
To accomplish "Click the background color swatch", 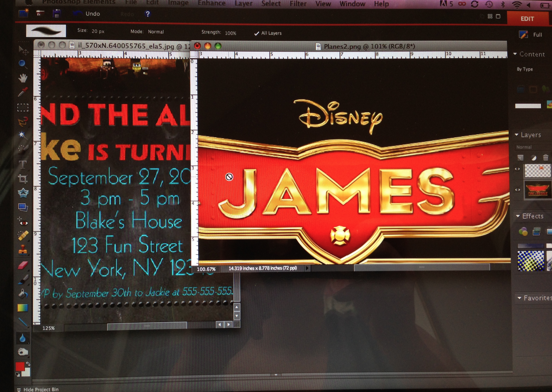I will (27, 372).
